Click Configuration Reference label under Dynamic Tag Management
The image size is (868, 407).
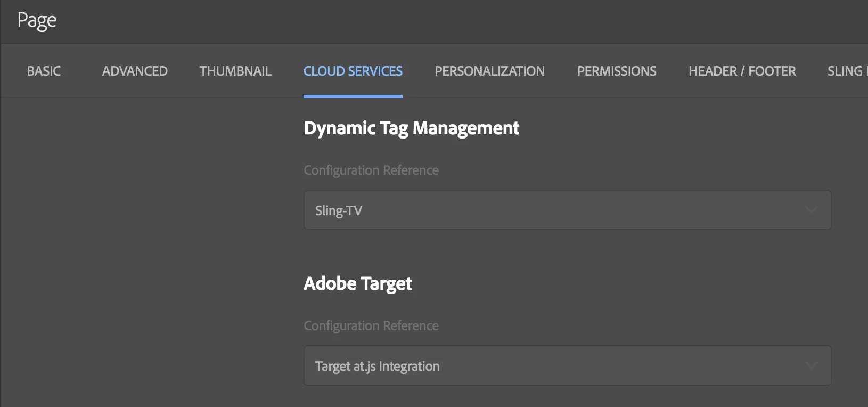click(x=371, y=170)
